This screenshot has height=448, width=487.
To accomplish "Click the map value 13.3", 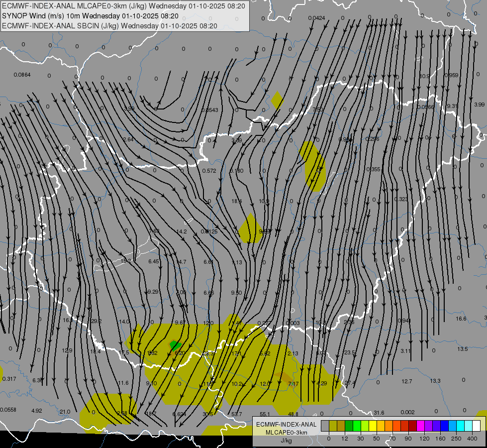I will pyautogui.click(x=435, y=381).
